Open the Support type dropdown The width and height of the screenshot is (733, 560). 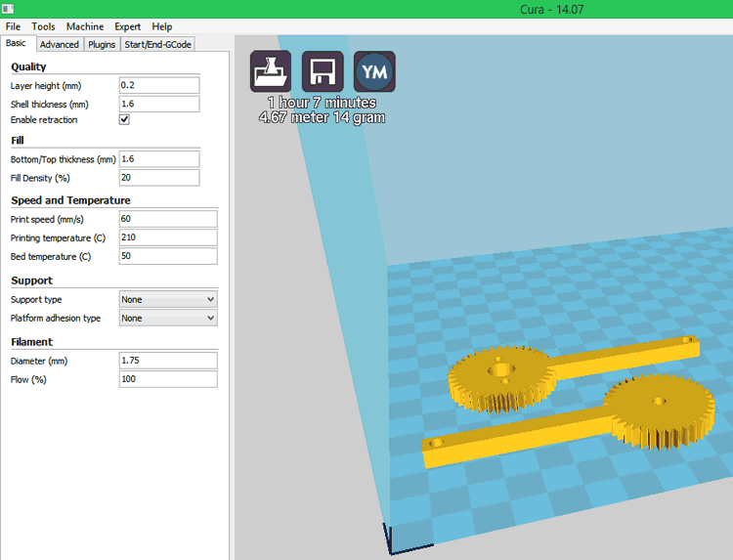click(168, 299)
